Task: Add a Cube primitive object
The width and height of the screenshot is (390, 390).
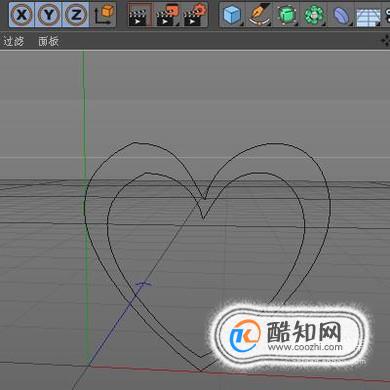Action: [x=232, y=15]
